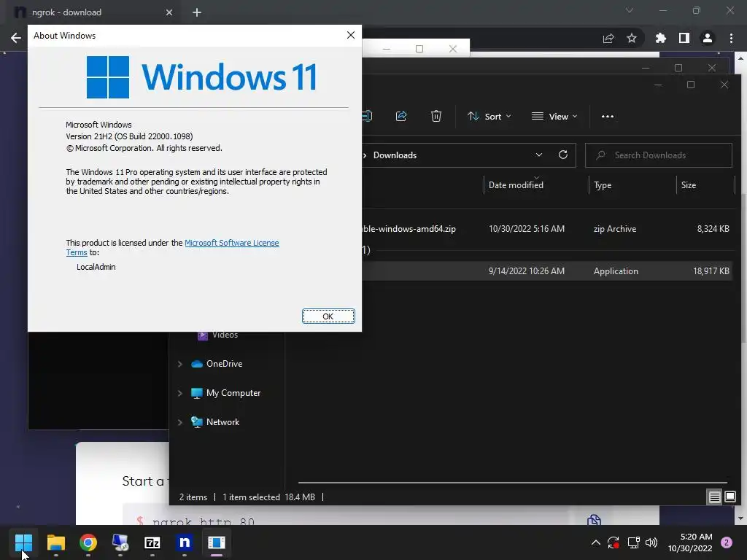Image resolution: width=747 pixels, height=560 pixels.
Task: Open Chrome extensions puzzle icon
Action: pyautogui.click(x=660, y=38)
